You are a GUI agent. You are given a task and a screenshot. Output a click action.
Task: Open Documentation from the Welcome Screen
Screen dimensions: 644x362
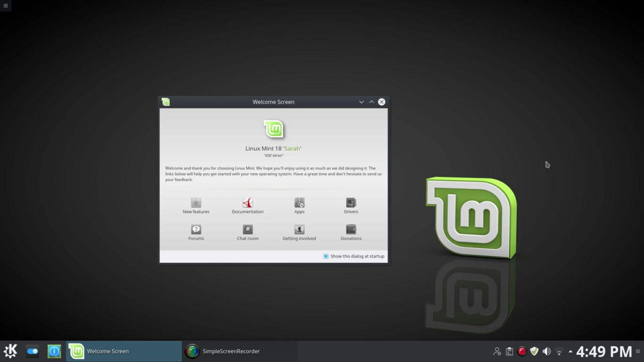point(248,203)
